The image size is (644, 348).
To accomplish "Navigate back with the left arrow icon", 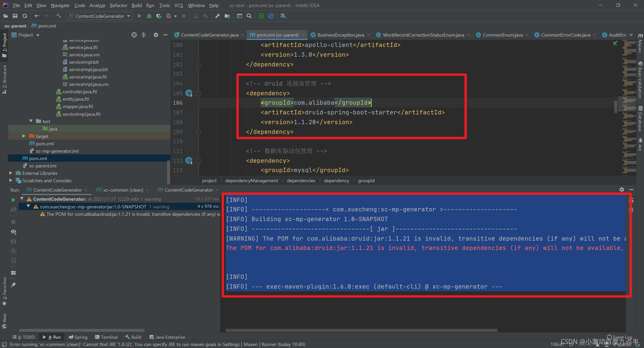I will 37,16.
